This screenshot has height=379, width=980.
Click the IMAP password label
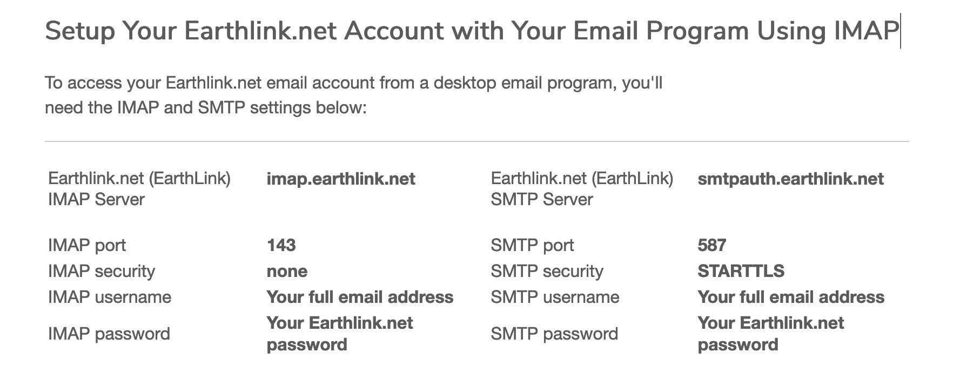click(x=109, y=334)
